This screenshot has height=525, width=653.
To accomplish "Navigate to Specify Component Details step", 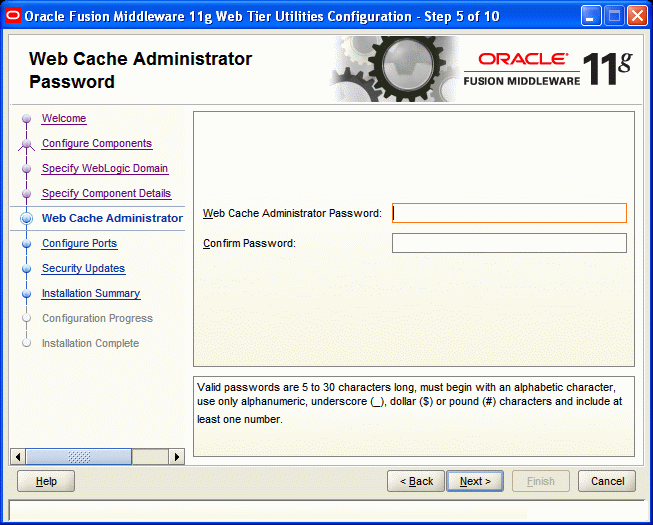I will point(106,194).
